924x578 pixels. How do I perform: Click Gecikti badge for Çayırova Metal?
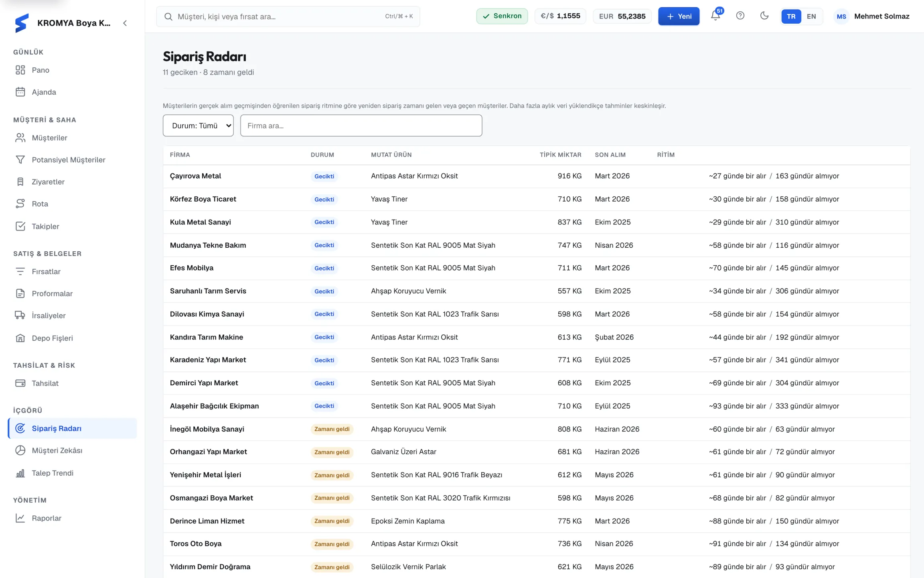pos(324,177)
